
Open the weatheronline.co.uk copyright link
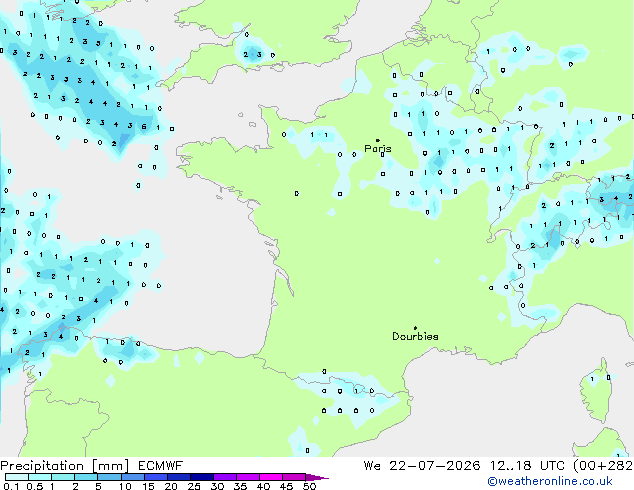[x=550, y=481]
